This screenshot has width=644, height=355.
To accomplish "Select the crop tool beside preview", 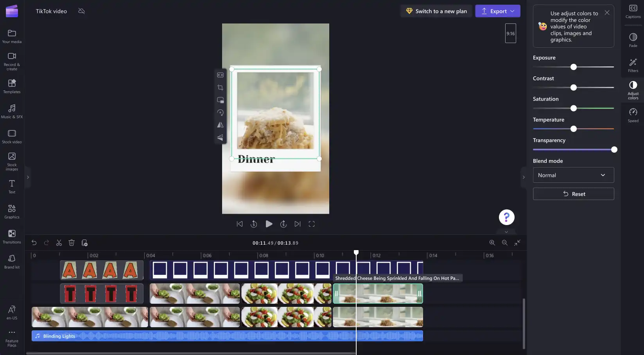I will (221, 87).
